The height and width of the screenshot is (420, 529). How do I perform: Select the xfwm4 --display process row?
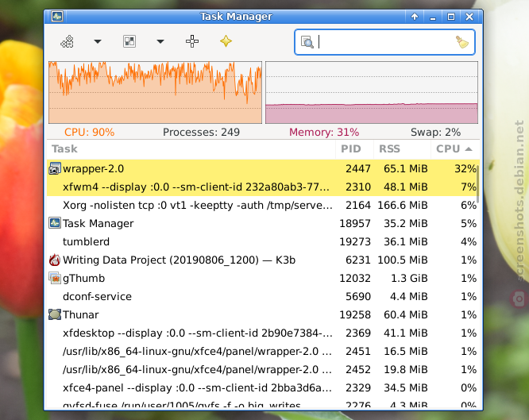pyautogui.click(x=263, y=187)
